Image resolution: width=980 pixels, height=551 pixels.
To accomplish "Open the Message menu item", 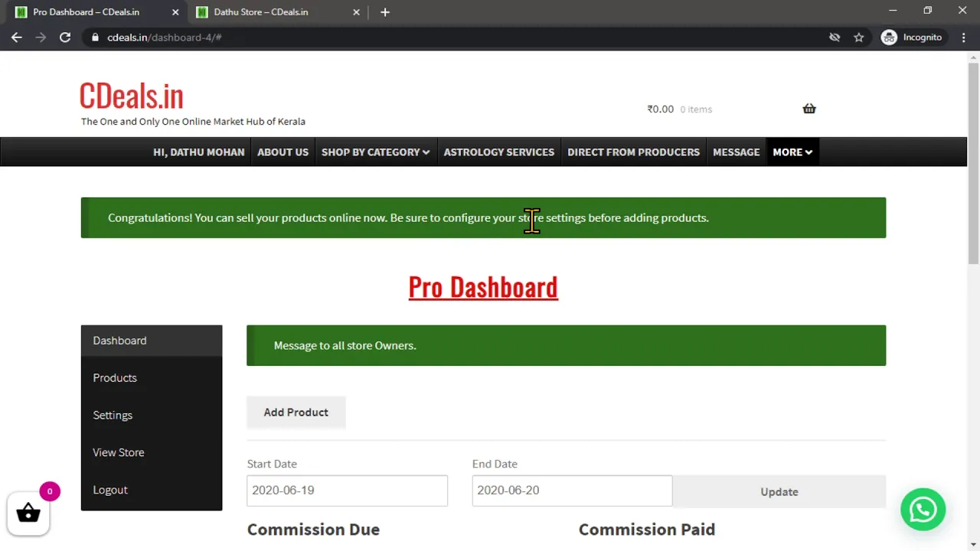I will (736, 152).
